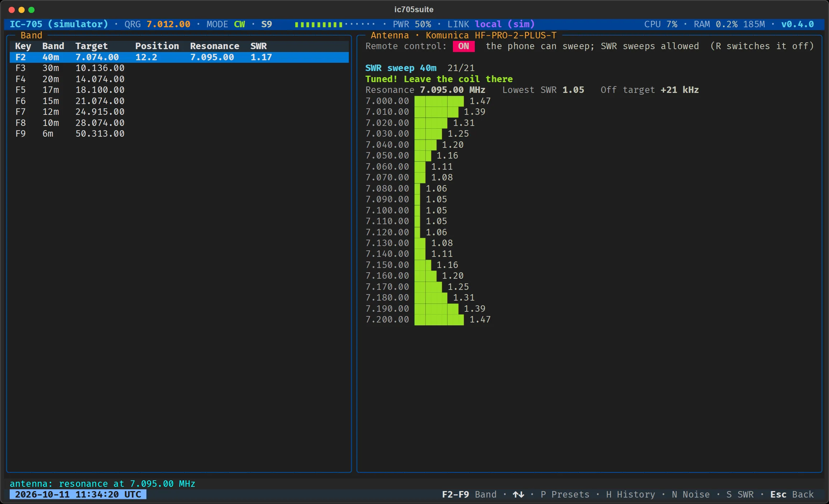Select the F6 15m band row
829x504 pixels.
click(x=179, y=101)
